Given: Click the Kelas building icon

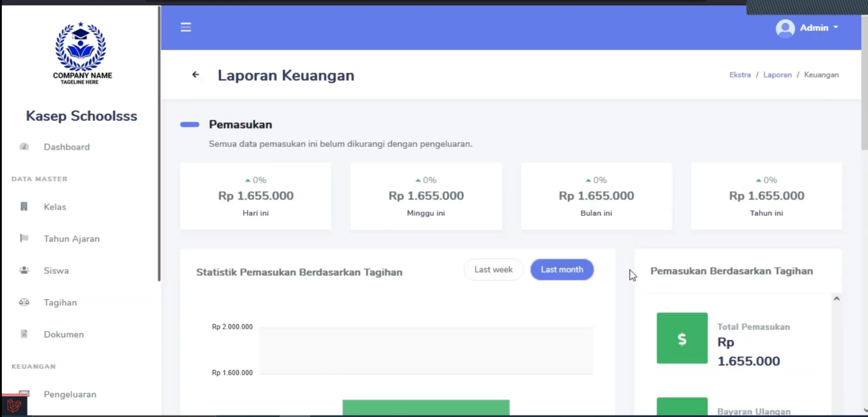Looking at the screenshot, I should pos(24,206).
